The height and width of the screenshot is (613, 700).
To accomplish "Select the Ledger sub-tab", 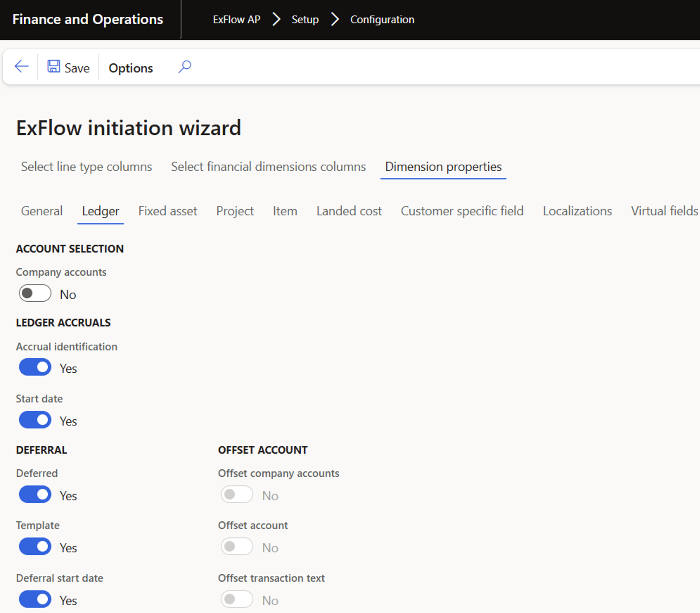I will [x=100, y=211].
